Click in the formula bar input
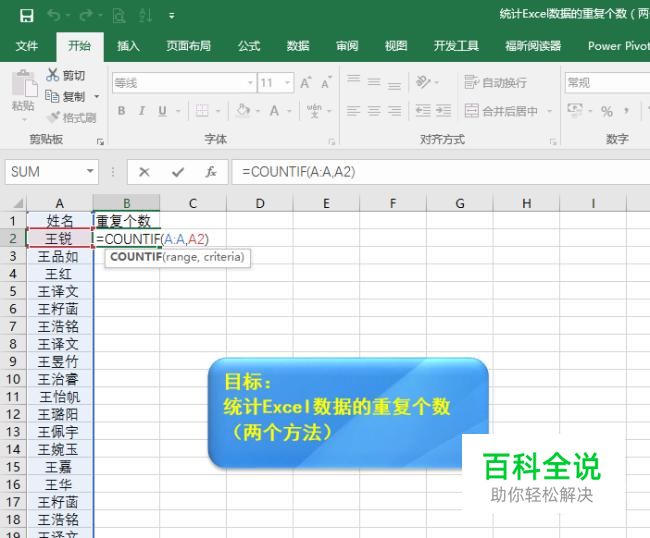Viewport: 650px width, 538px height. (441, 172)
